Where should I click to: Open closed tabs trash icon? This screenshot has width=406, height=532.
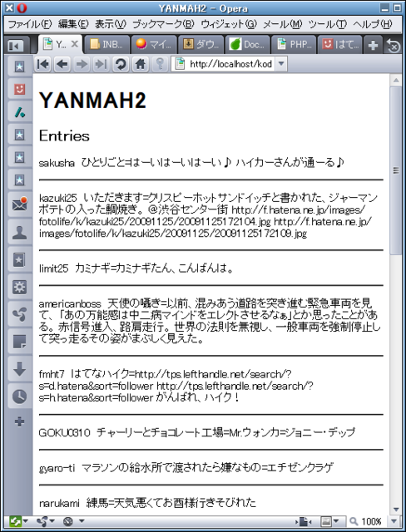393,45
